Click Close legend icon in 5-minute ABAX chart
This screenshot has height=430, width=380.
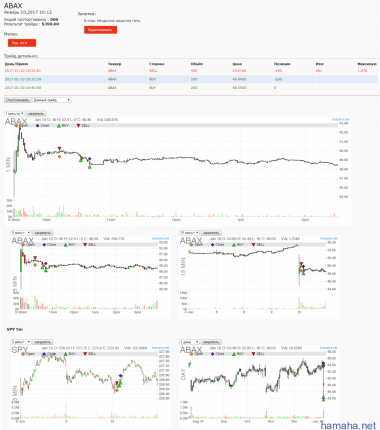pos(44,245)
